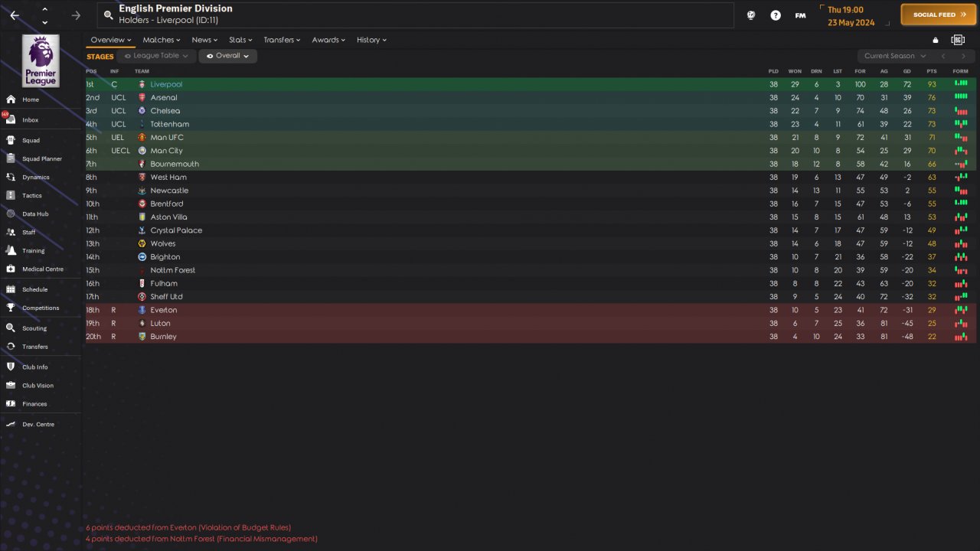Open Bournemouth team page
980x551 pixels.
pos(175,164)
